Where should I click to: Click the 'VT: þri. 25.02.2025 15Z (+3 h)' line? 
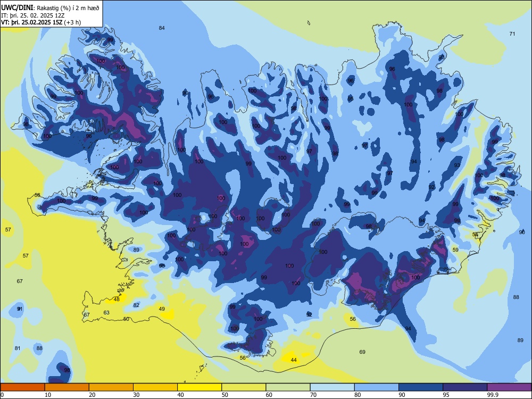(x=41, y=22)
